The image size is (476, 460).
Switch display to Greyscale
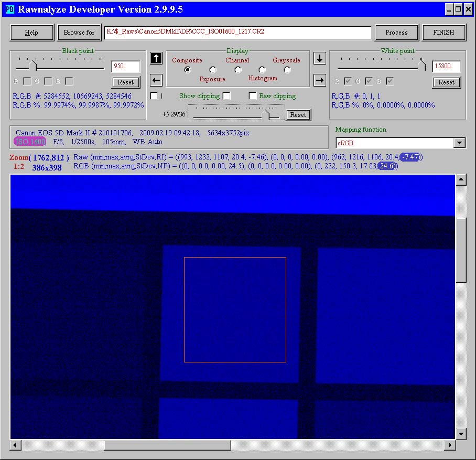[287, 70]
